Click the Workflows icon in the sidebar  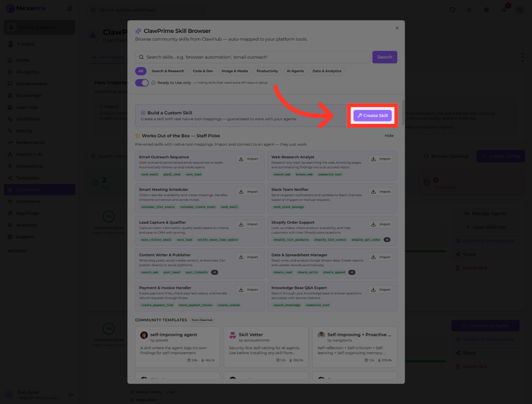click(x=10, y=119)
